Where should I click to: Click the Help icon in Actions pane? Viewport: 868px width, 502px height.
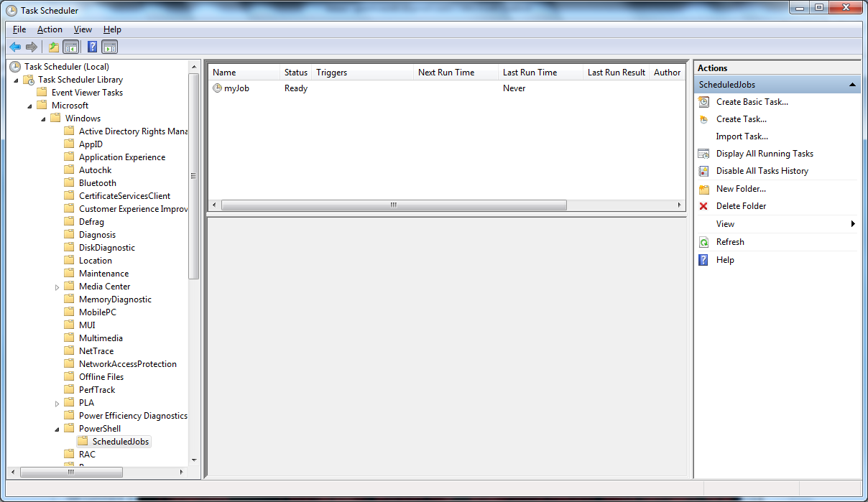tap(703, 260)
